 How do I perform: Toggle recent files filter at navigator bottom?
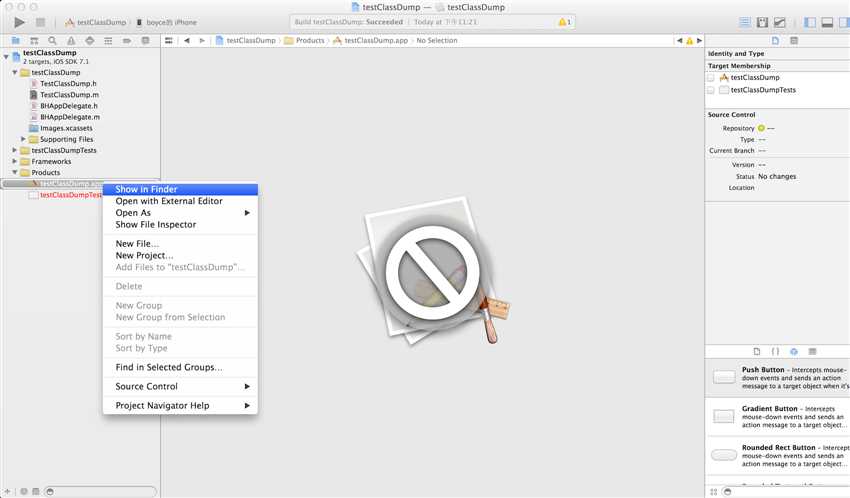point(24,491)
